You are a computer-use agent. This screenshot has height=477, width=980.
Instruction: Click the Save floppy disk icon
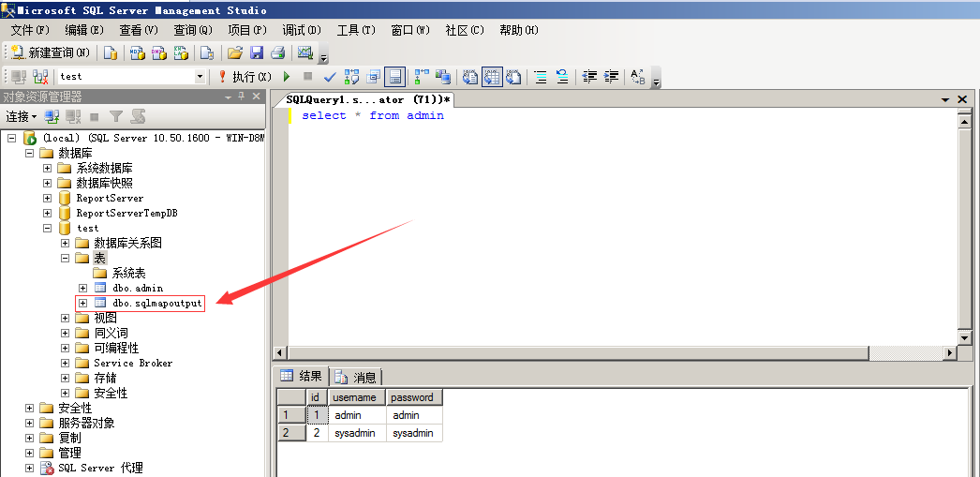[256, 52]
